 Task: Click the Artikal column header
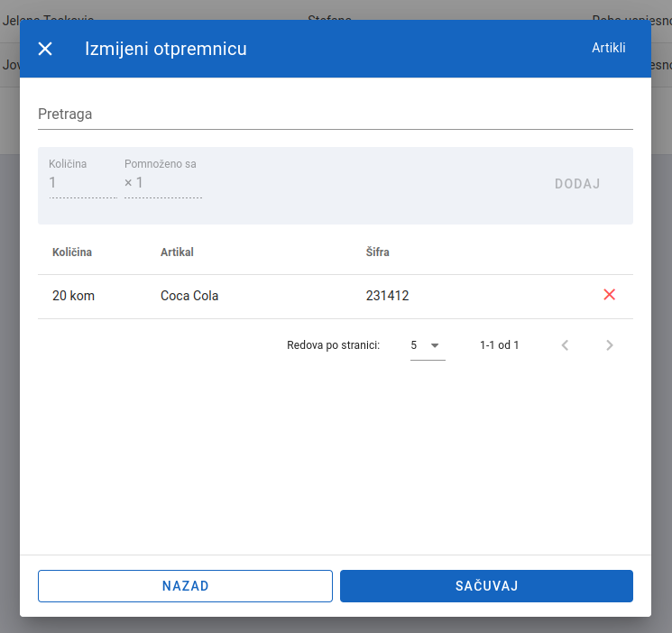(177, 252)
